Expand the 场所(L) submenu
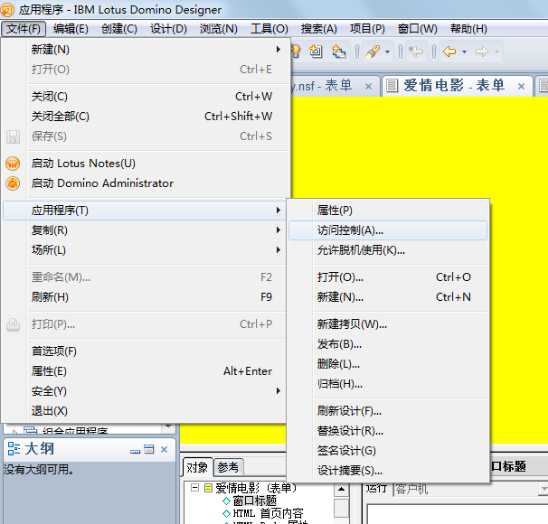This screenshot has width=548, height=524. pyautogui.click(x=146, y=250)
